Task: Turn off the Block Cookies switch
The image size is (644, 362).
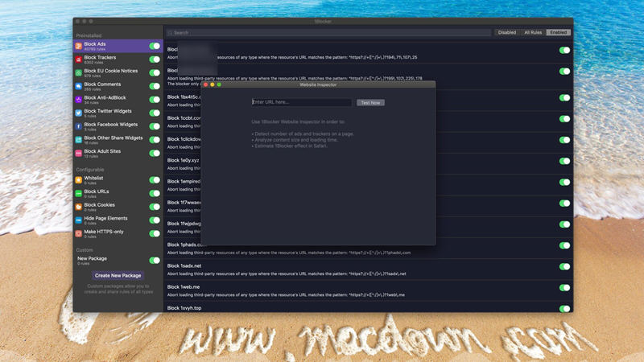Action: 155,207
